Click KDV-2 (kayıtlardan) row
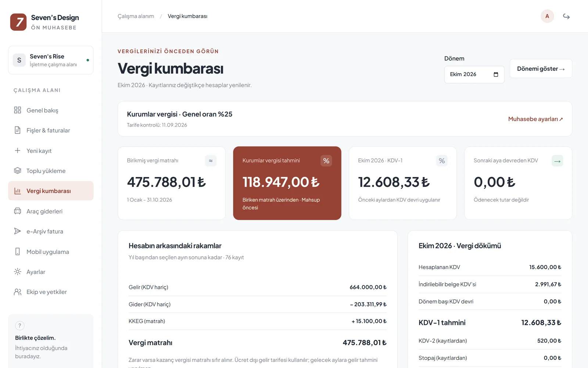 point(490,341)
